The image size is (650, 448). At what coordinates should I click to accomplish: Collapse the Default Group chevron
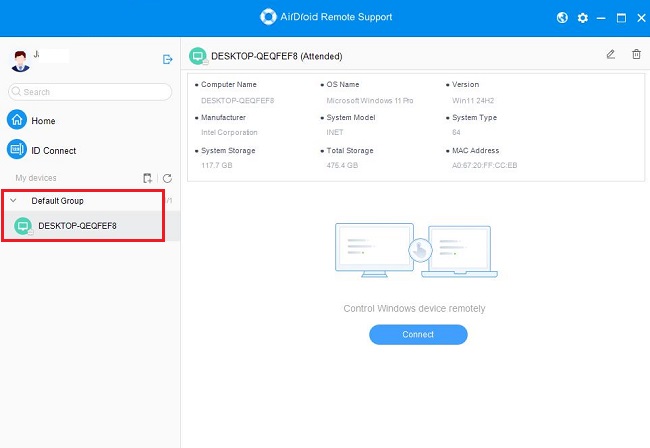click(13, 201)
